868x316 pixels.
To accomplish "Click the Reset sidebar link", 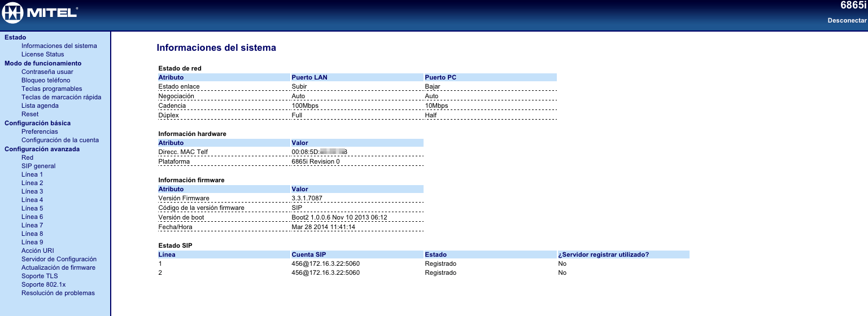I will pyautogui.click(x=30, y=114).
